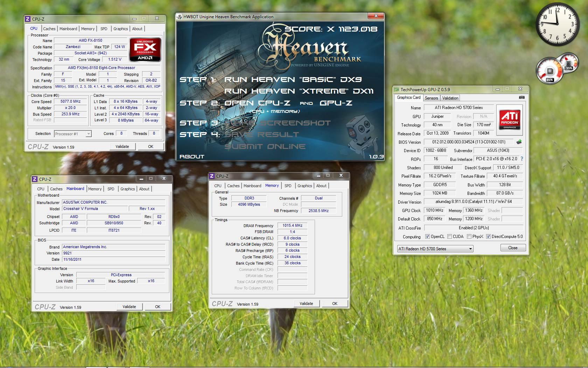Viewport: 588px width, 368px height.
Task: Click the NB Frequency 2538.5 MHz value
Action: pyautogui.click(x=318, y=211)
